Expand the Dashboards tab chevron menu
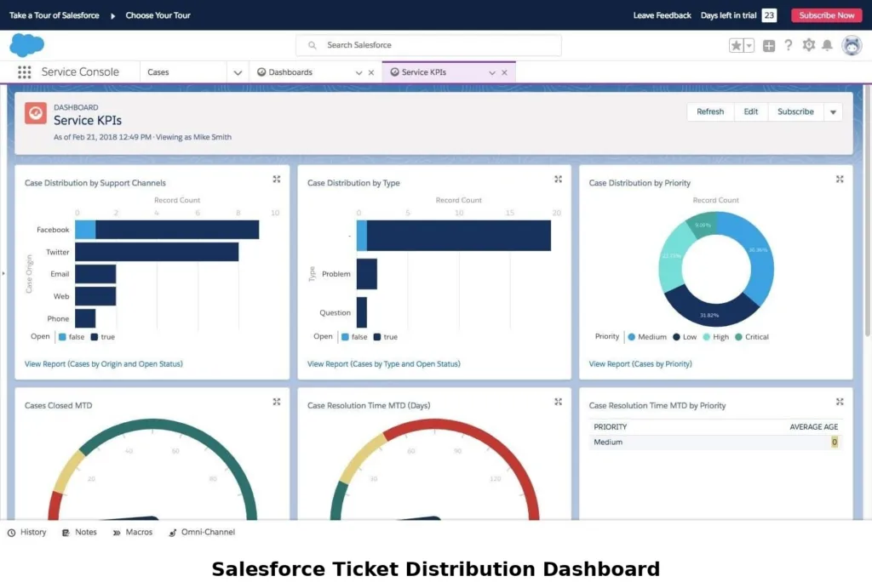This screenshot has height=588, width=872. point(359,73)
